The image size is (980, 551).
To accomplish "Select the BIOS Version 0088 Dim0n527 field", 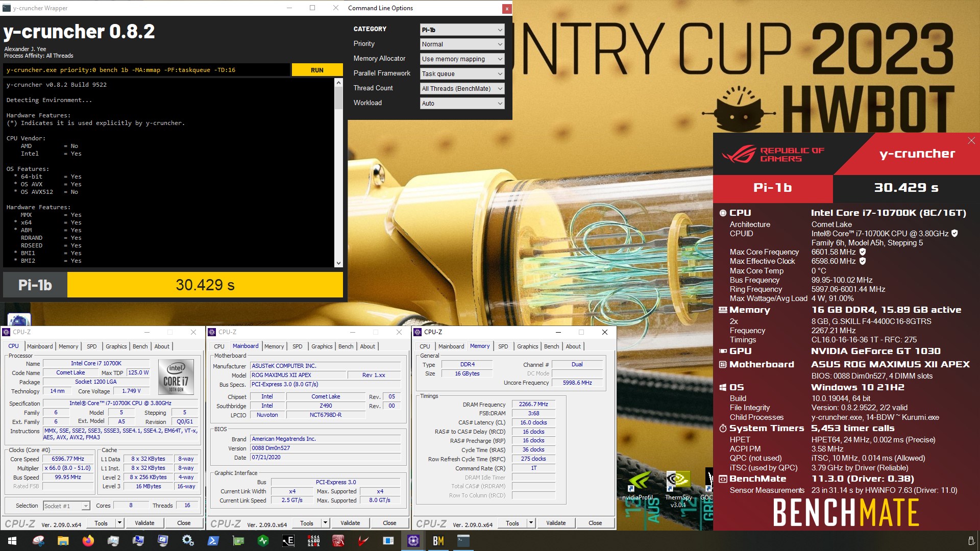I will pos(326,448).
